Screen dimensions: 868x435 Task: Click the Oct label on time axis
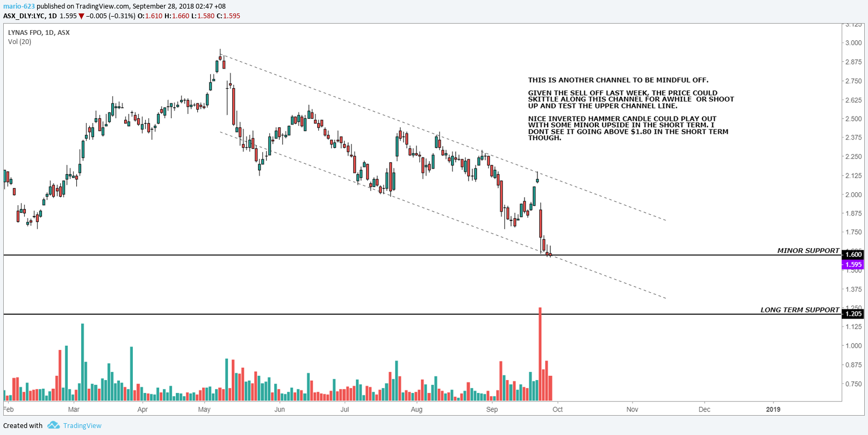(x=558, y=409)
